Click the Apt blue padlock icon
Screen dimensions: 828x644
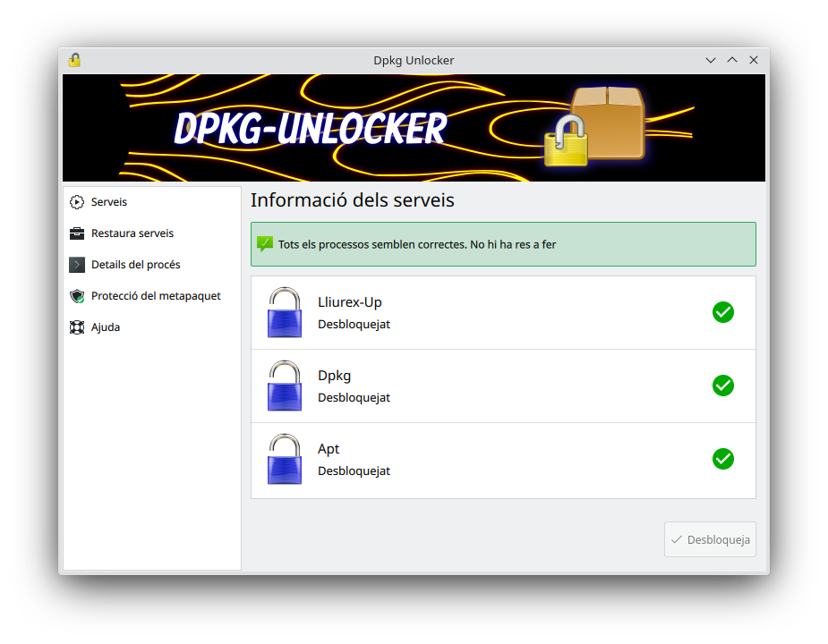[285, 459]
